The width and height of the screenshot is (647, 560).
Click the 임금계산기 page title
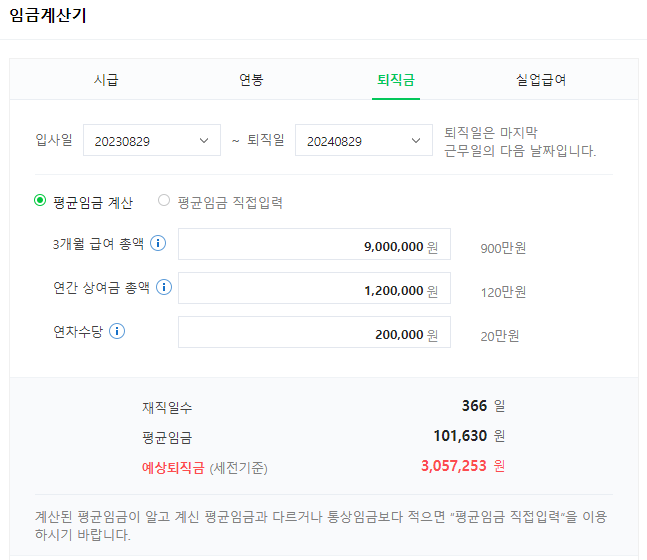[47, 15]
